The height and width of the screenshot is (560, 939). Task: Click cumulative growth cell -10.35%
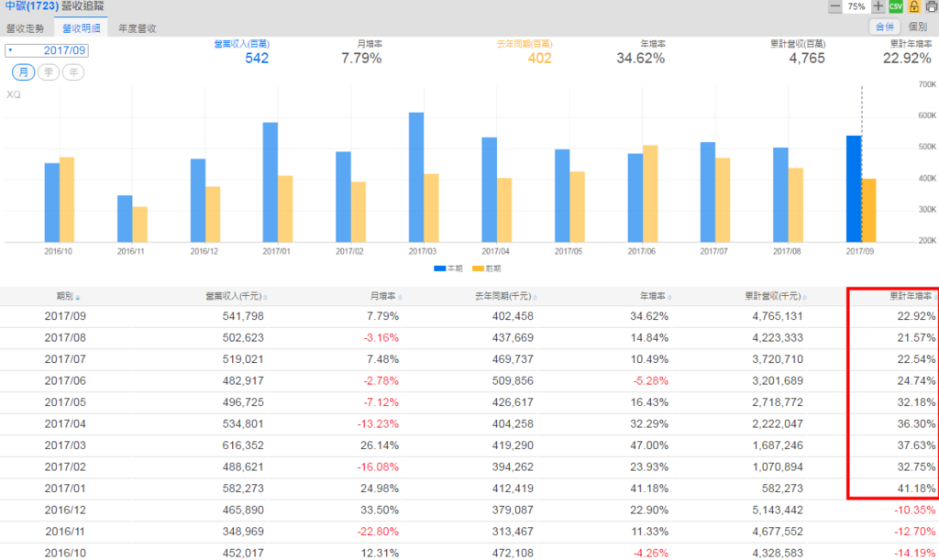[914, 511]
